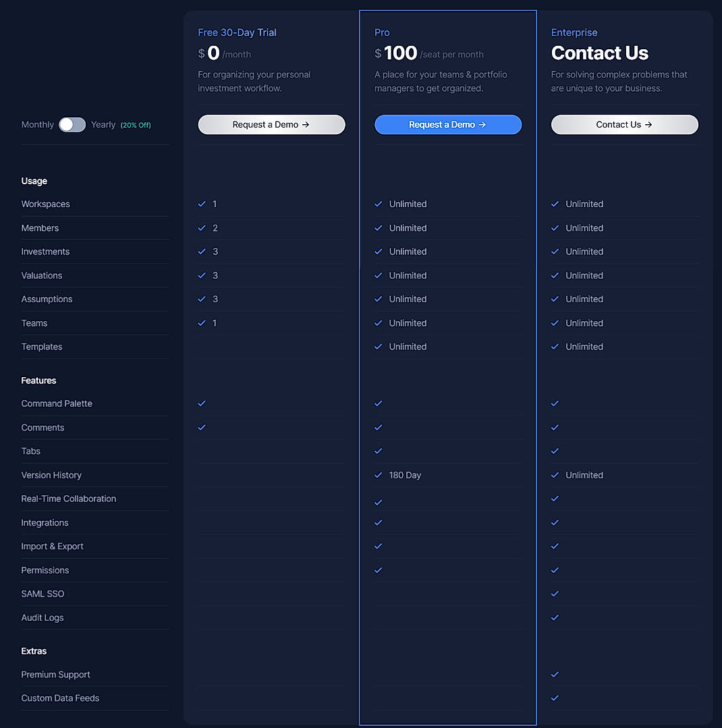Click Contact Us for Enterprise pricing
The image size is (722, 728).
pyautogui.click(x=624, y=125)
